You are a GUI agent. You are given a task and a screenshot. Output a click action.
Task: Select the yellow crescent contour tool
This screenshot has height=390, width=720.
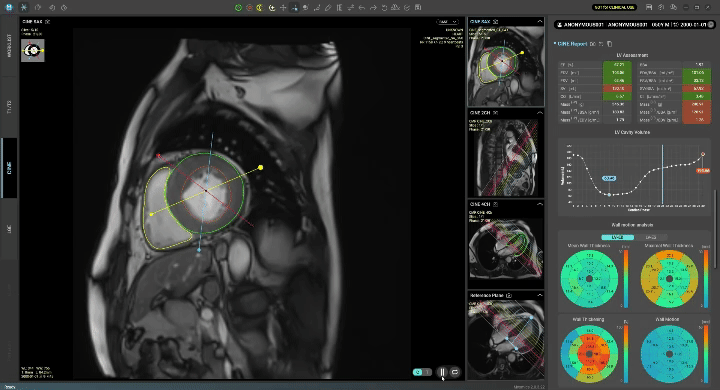[x=260, y=7]
